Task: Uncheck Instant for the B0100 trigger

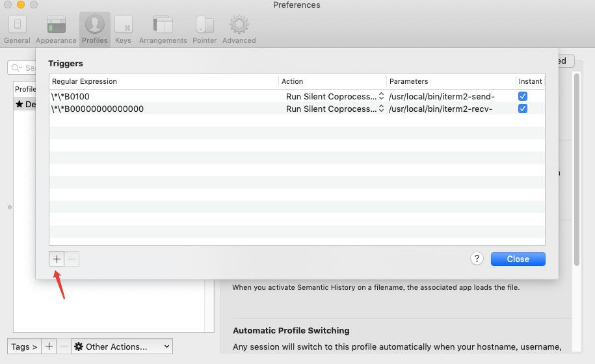Action: pyautogui.click(x=523, y=96)
